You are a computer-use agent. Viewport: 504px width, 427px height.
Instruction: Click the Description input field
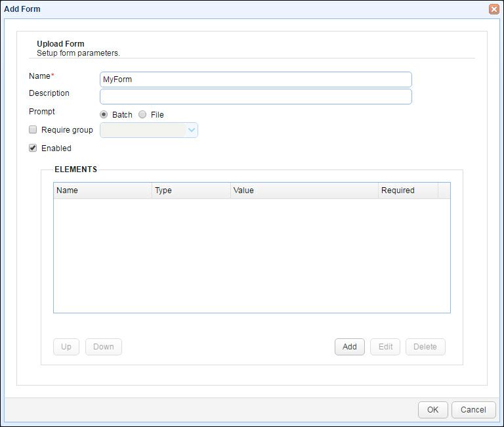[256, 97]
